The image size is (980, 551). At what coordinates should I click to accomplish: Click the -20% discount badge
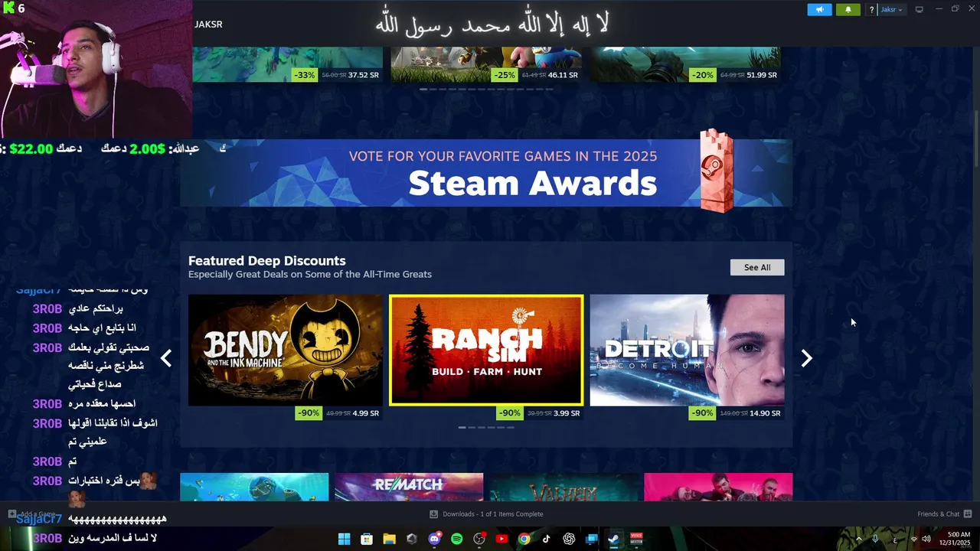(703, 75)
